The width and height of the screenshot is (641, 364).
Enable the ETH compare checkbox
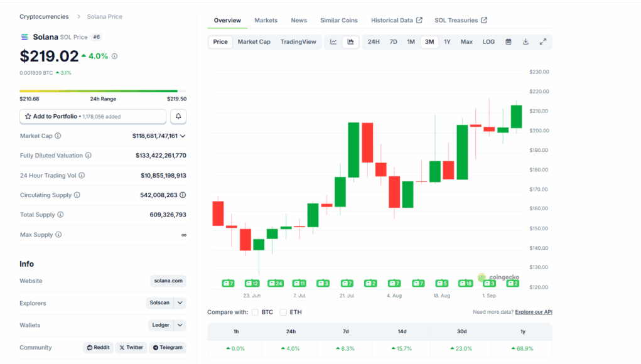click(x=283, y=313)
